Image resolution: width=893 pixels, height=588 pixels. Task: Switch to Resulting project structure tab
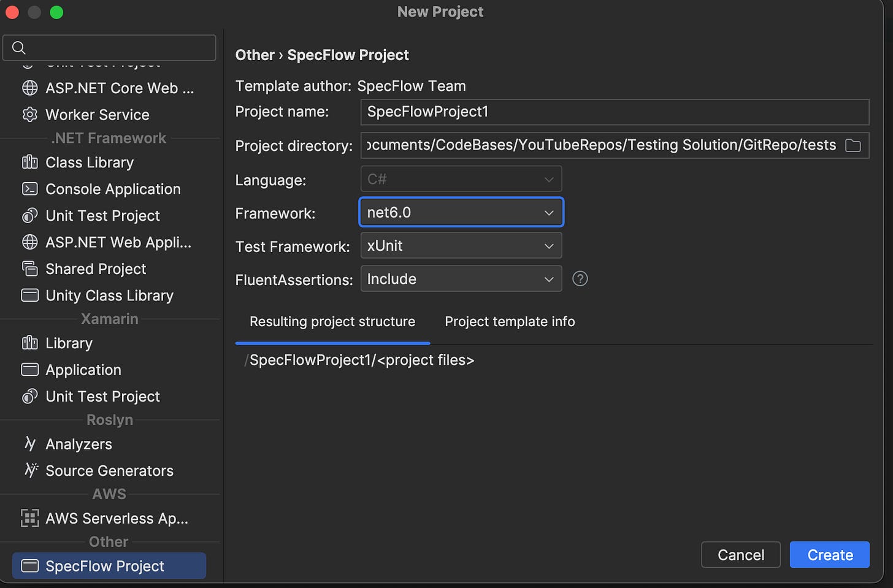332,322
